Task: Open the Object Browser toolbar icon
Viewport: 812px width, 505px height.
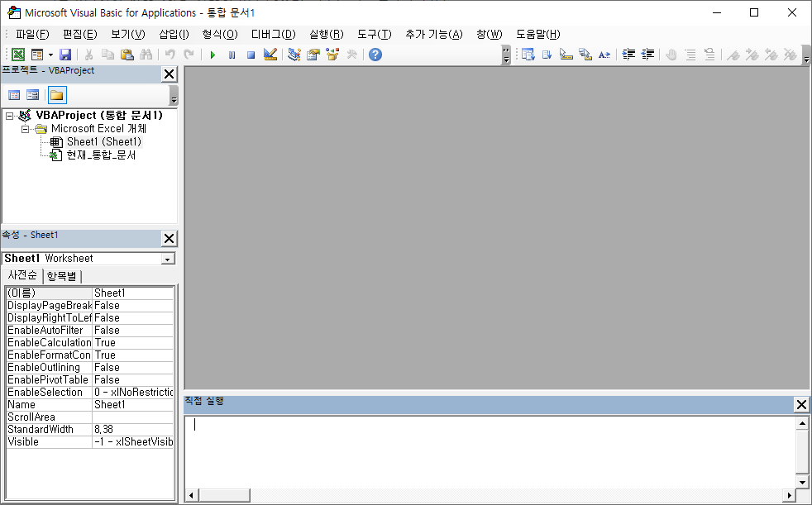Action: point(332,55)
